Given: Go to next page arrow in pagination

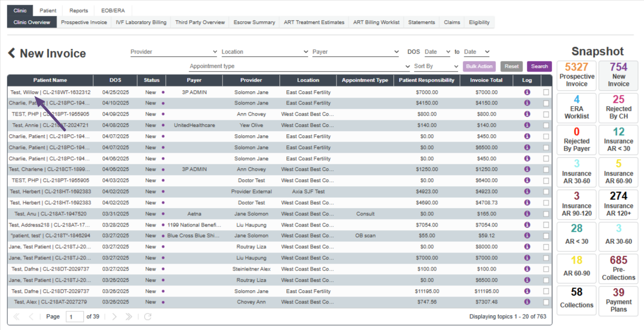Looking at the screenshot, I should (114, 317).
